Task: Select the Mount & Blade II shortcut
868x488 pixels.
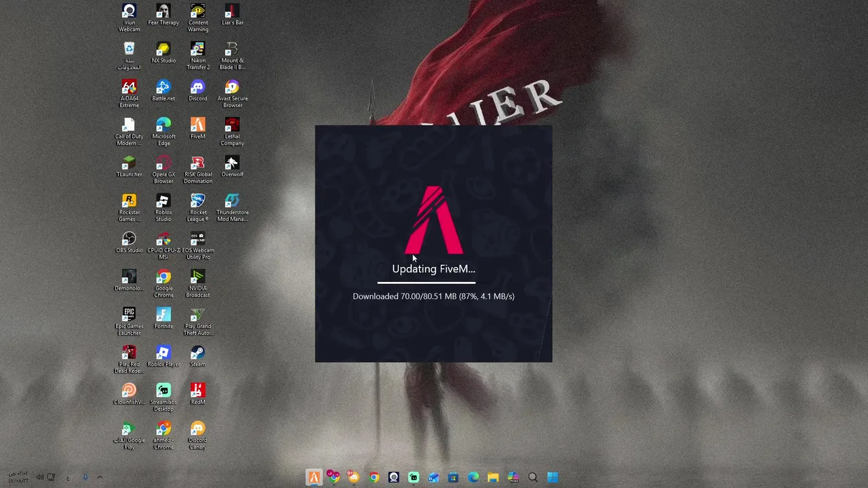Action: tap(232, 56)
